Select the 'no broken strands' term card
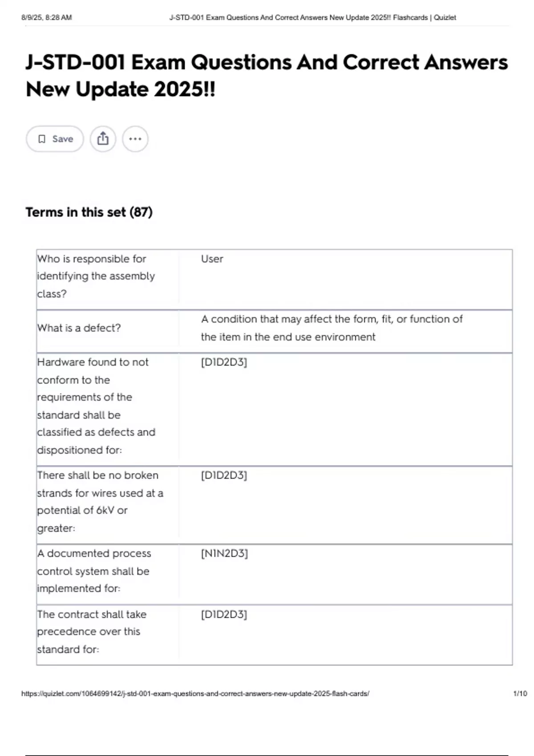Screen dimensions: 534x756 point(100,502)
